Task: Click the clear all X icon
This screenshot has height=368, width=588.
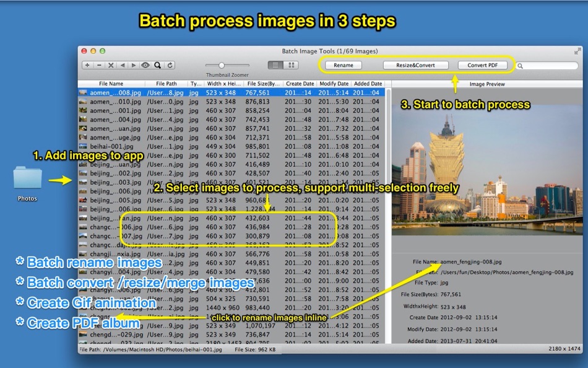Action: click(x=111, y=65)
